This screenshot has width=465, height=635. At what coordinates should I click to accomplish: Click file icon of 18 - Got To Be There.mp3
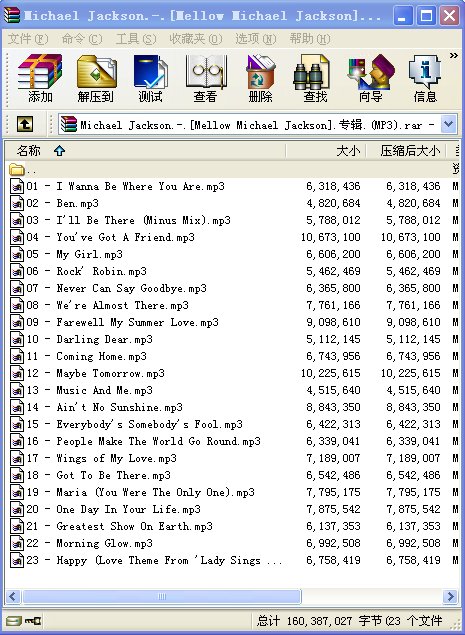coord(17,475)
